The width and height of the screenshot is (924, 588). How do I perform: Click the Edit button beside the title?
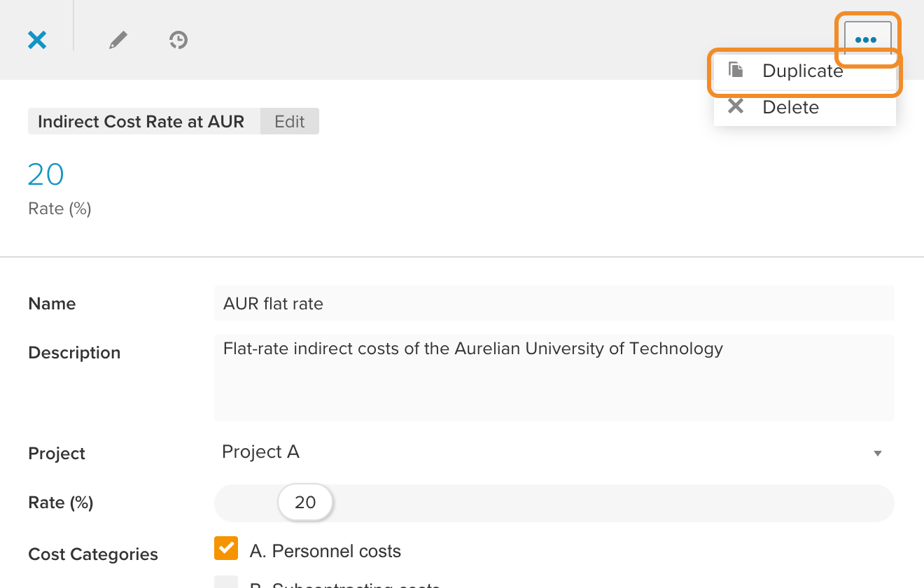290,121
